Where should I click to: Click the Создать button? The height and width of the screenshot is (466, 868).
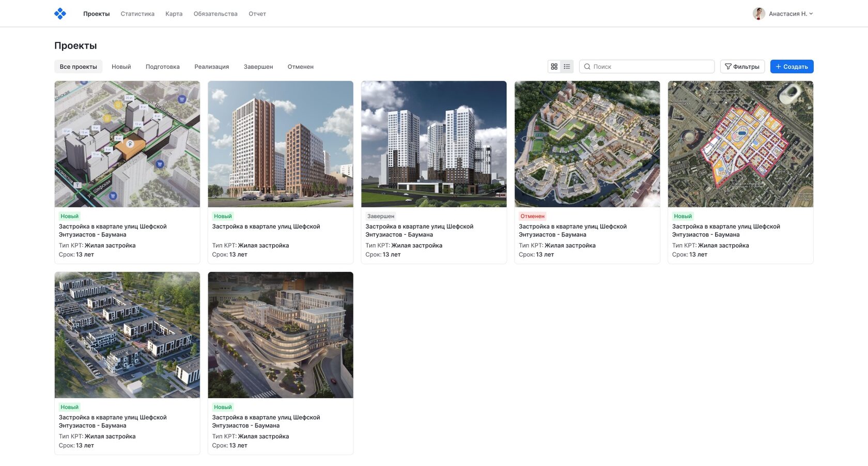pyautogui.click(x=792, y=67)
